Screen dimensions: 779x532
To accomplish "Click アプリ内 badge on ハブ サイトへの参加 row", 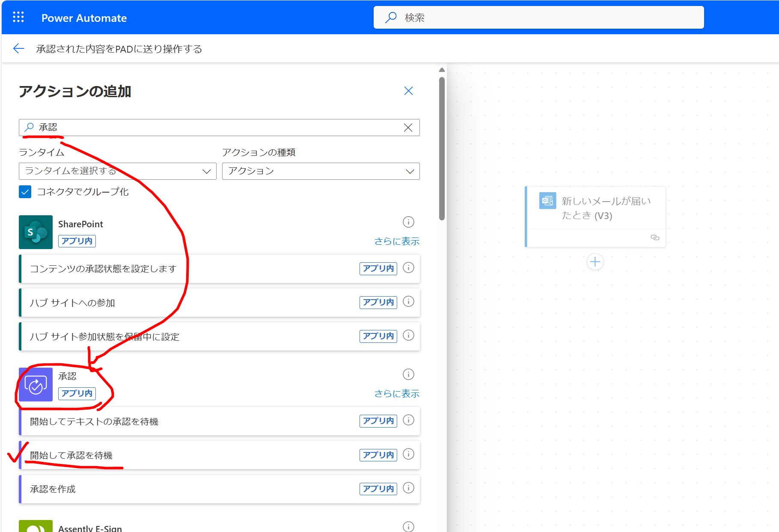I will click(378, 302).
